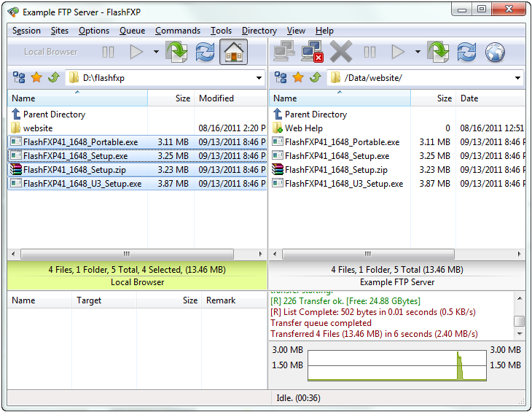Screen dimensions: 532x412
Task: Click local pane horizontal scrollbar thumb
Action: click(x=127, y=254)
